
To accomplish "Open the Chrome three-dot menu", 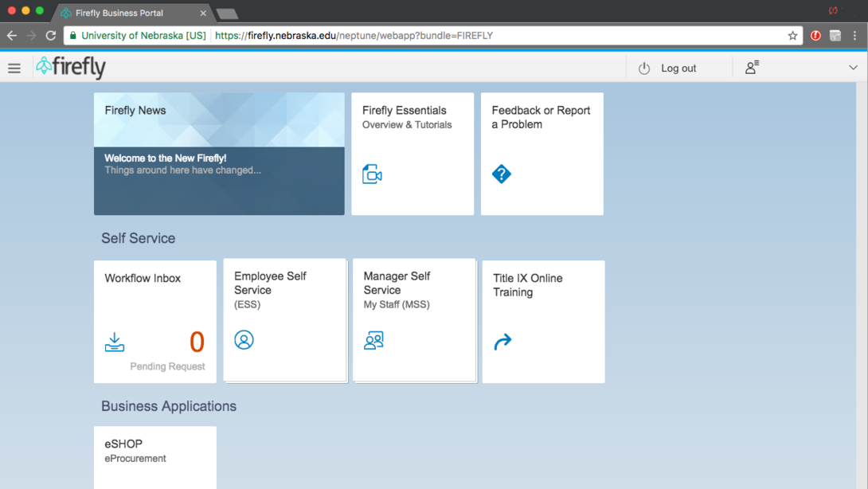I will click(855, 36).
